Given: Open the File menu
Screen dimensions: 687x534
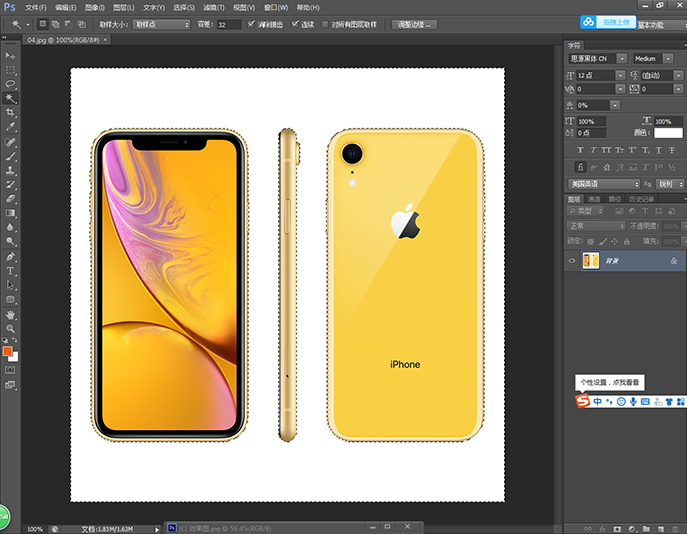Looking at the screenshot, I should pyautogui.click(x=35, y=7).
